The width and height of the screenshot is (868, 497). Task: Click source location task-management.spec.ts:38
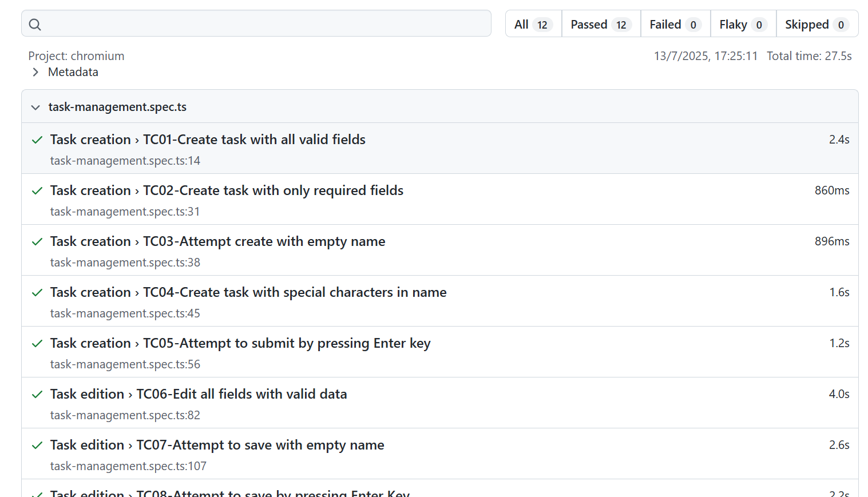(x=125, y=263)
